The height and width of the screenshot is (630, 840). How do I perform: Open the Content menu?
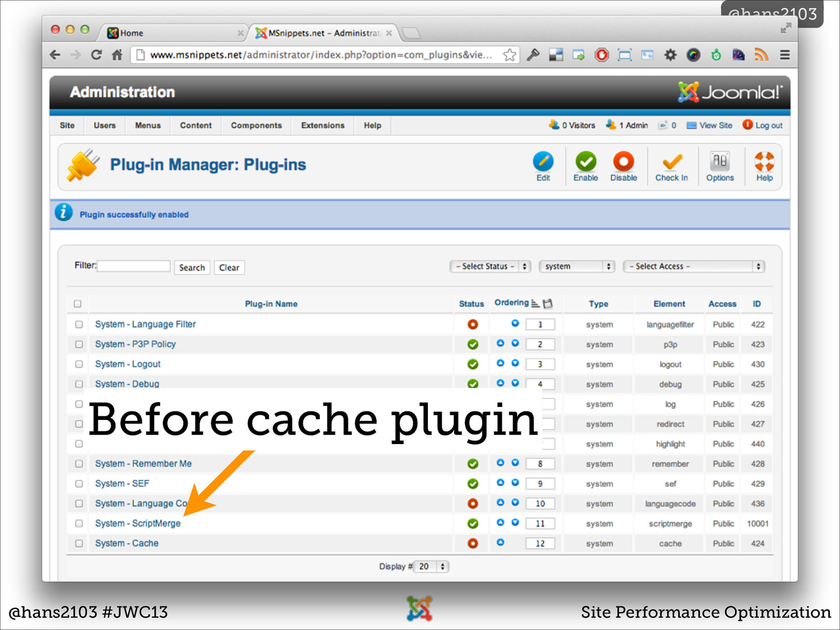tap(195, 125)
